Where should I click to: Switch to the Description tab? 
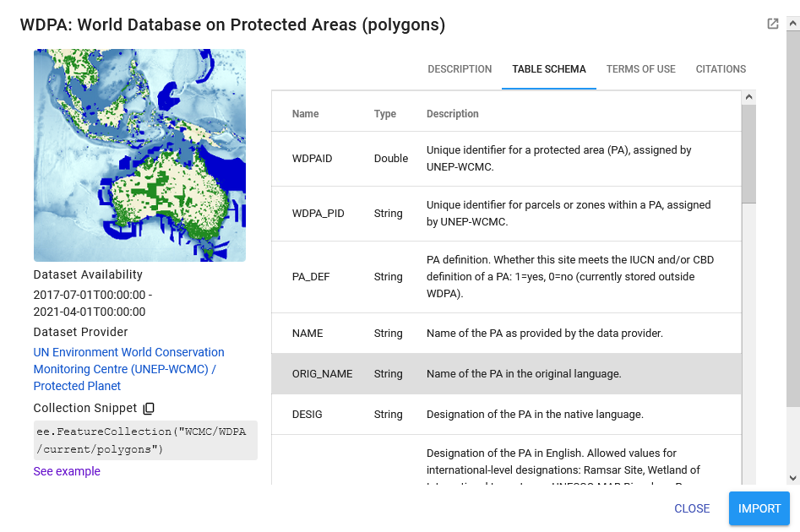click(460, 69)
